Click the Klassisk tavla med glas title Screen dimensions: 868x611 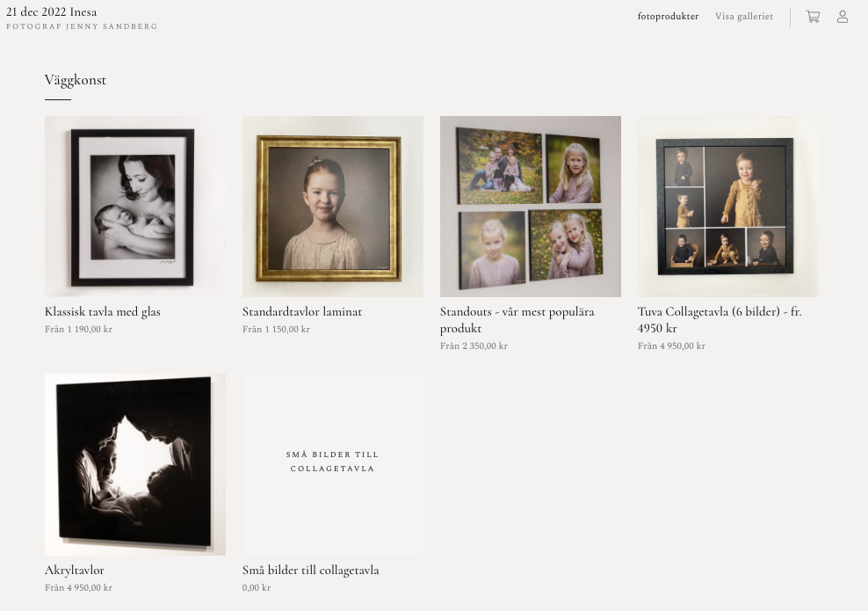[103, 312]
